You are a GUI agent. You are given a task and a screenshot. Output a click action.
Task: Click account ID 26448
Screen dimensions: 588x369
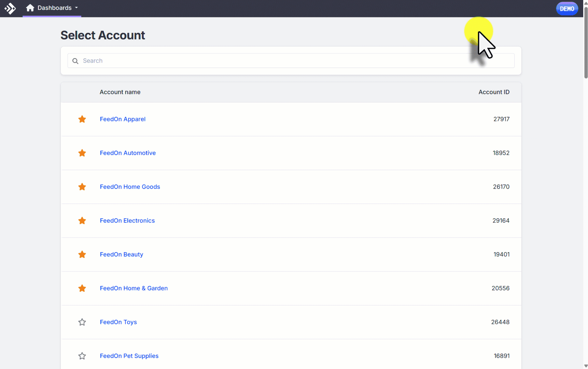[500, 322]
